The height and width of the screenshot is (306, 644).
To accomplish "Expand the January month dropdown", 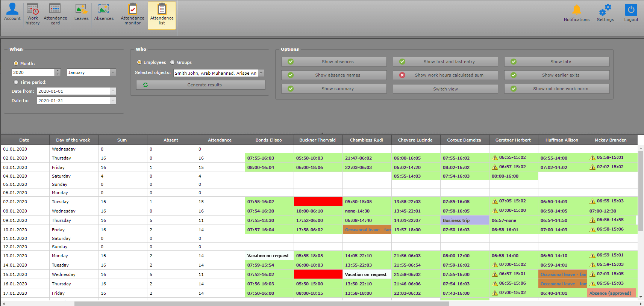I will pos(113,72).
